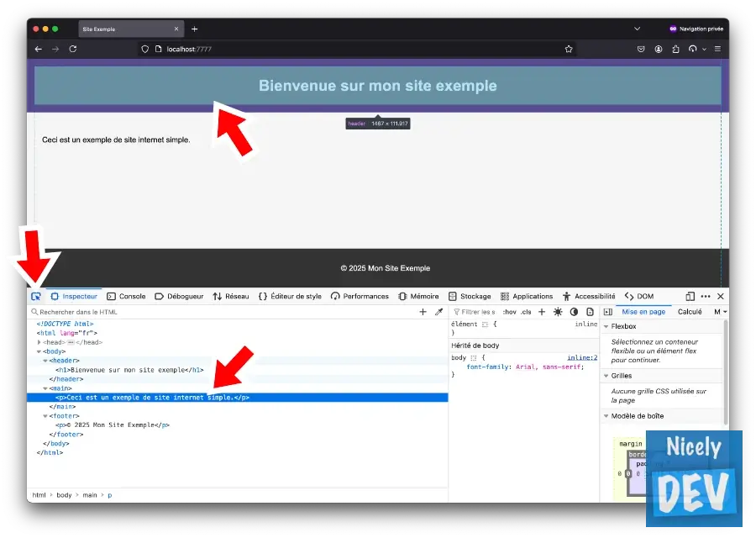756x538 pixels.
Task: Toggle dark color scheme simulation
Action: (574, 312)
